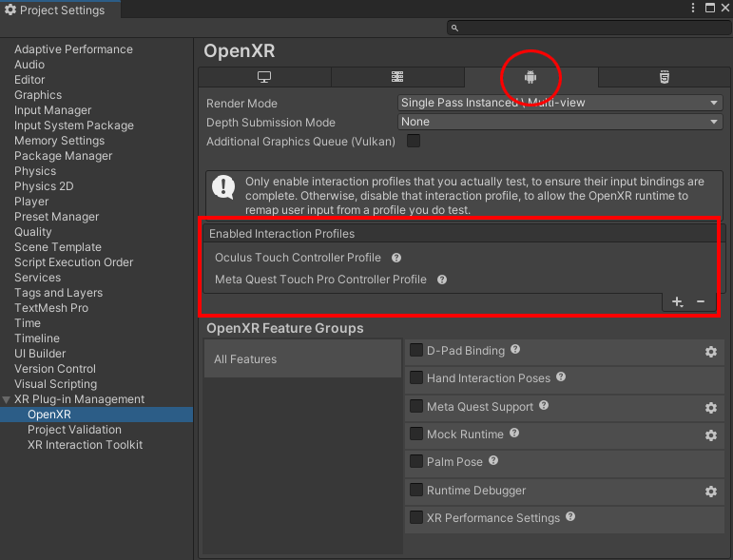Add an interaction profile with plus button
This screenshot has width=733, height=560.
tap(677, 301)
